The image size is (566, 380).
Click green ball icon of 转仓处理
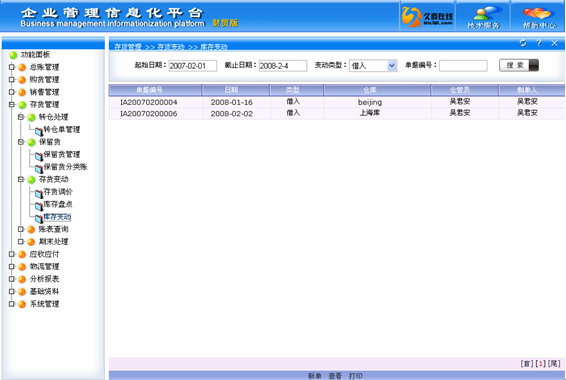(31, 117)
